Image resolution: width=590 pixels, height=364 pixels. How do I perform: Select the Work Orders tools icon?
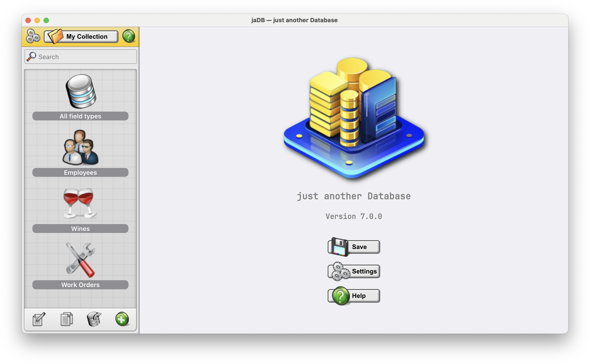click(x=80, y=259)
